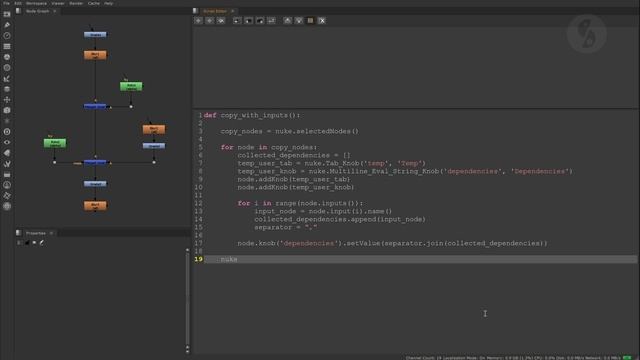Open the Draw nodes menu icon
The height and width of the screenshot is (360, 640).
7,25
